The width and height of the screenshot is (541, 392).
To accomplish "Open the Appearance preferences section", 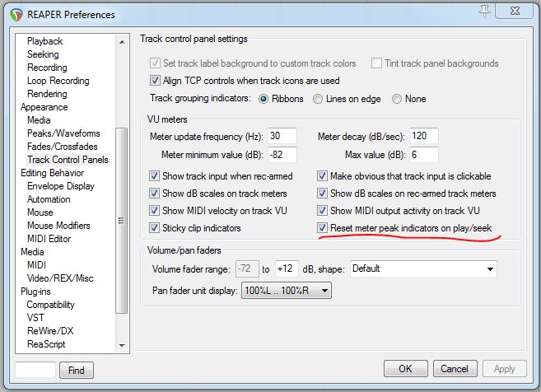I will click(x=44, y=107).
